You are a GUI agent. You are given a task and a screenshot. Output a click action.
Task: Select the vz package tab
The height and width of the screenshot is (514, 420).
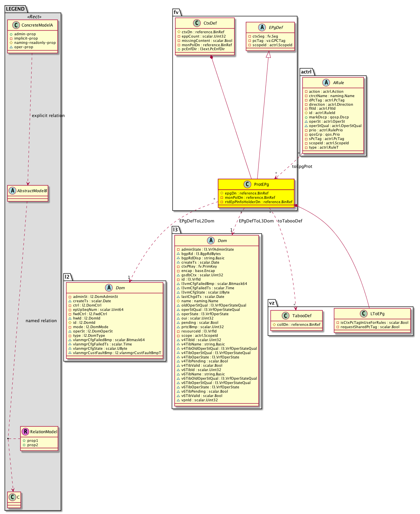(272, 303)
